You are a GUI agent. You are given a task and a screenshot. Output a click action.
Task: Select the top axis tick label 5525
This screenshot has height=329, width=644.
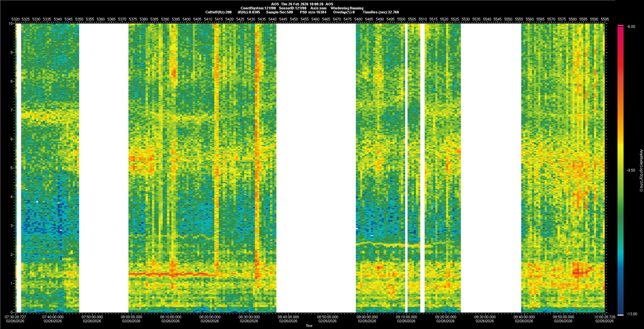tap(455, 19)
